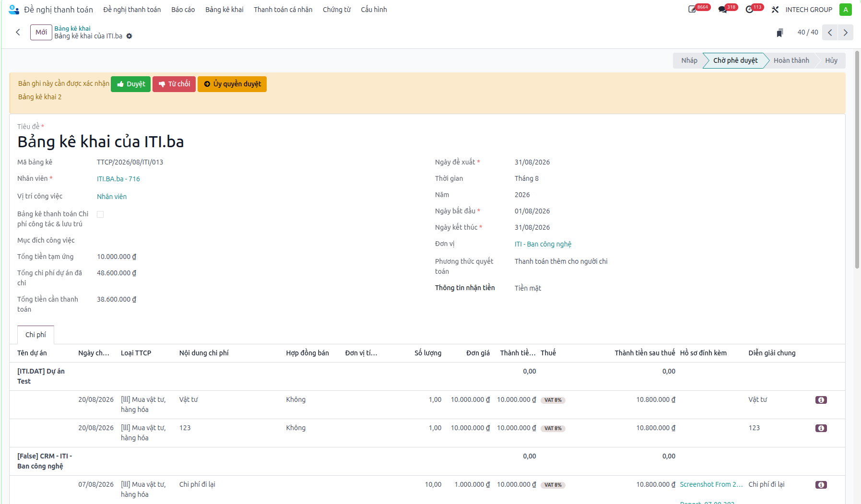Image resolution: width=861 pixels, height=504 pixels.
Task: Open info icon on the Chi phí đi lại row
Action: pos(821,485)
